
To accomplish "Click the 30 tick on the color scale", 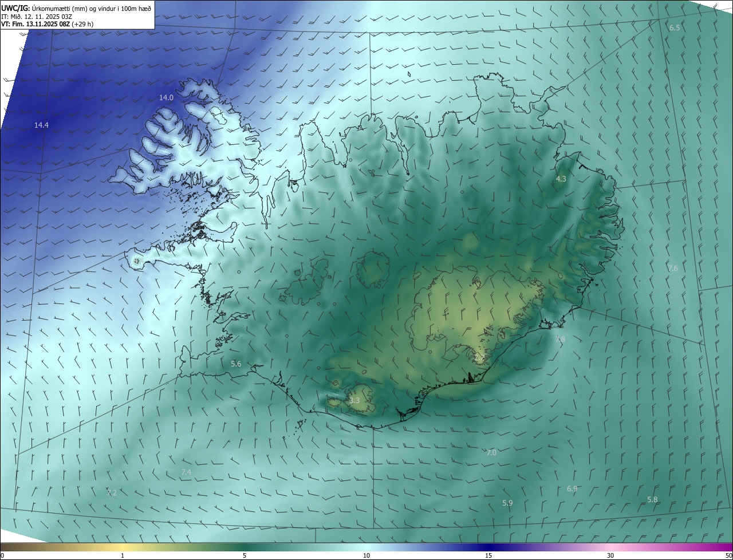I will click(x=610, y=555).
